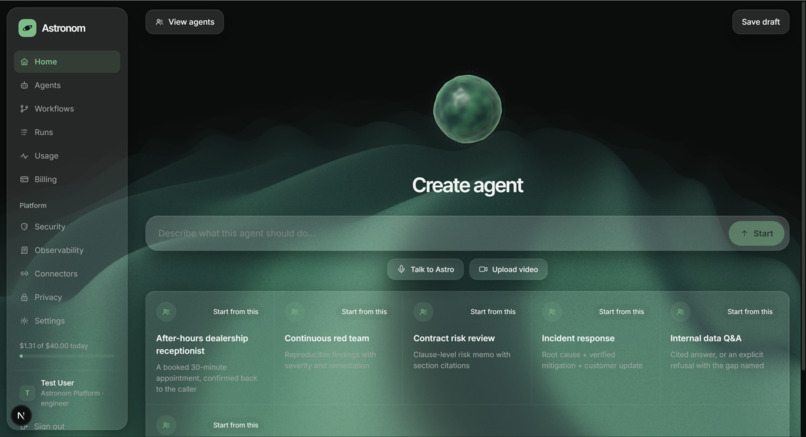Click the agent description input field
The image size is (806, 437).
click(437, 233)
